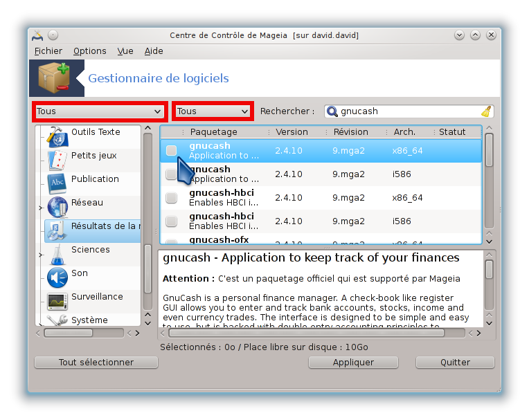Click the Mageia window menu icon in title bar
The height and width of the screenshot is (420, 529).
[37, 35]
